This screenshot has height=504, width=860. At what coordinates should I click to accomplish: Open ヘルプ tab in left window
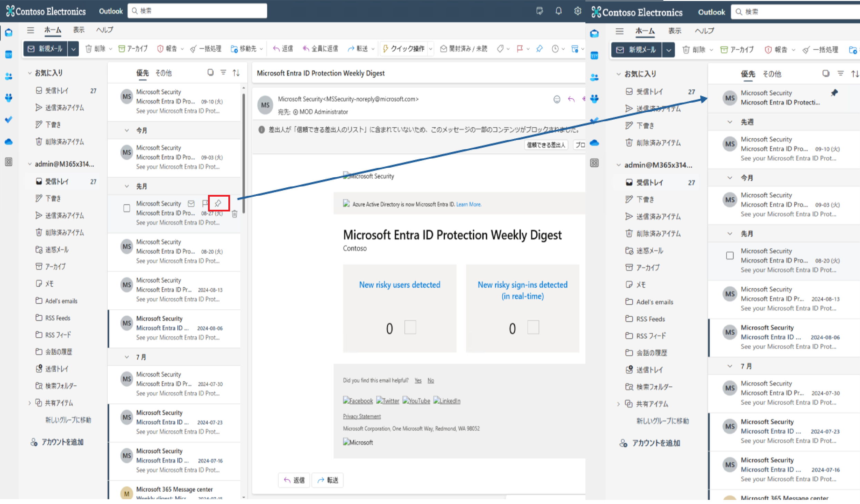pyautogui.click(x=105, y=30)
